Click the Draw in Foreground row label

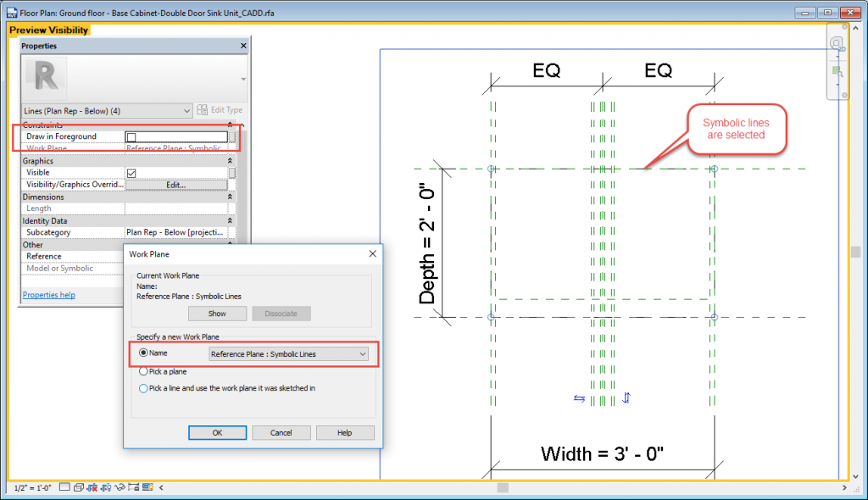pyautogui.click(x=61, y=136)
